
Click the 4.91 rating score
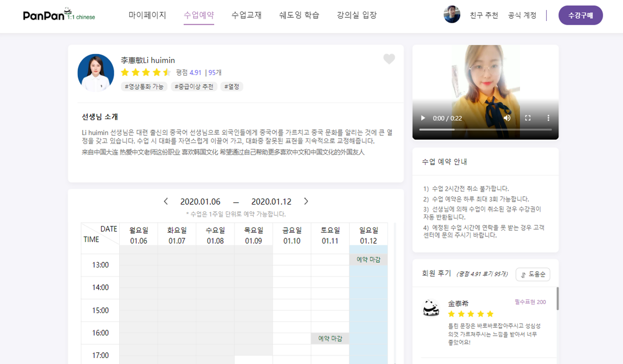[x=195, y=73]
